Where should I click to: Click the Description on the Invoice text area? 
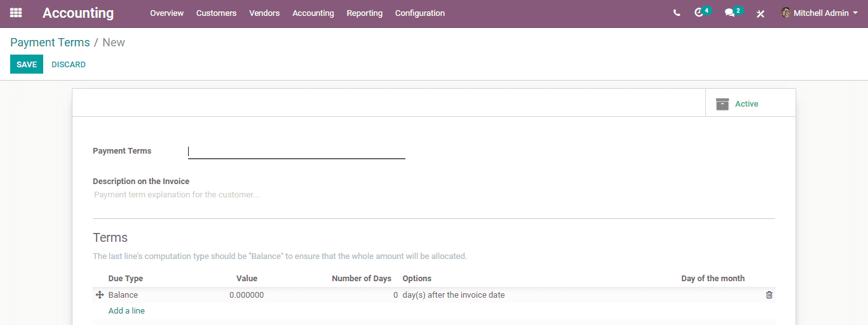tap(434, 195)
